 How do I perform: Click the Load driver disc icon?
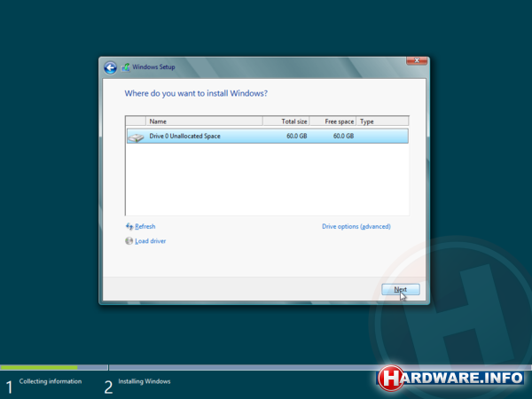[129, 241]
